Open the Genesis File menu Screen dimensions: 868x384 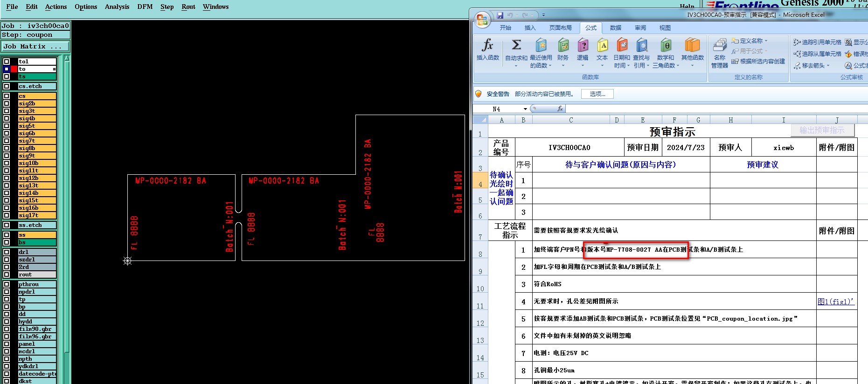tap(12, 7)
